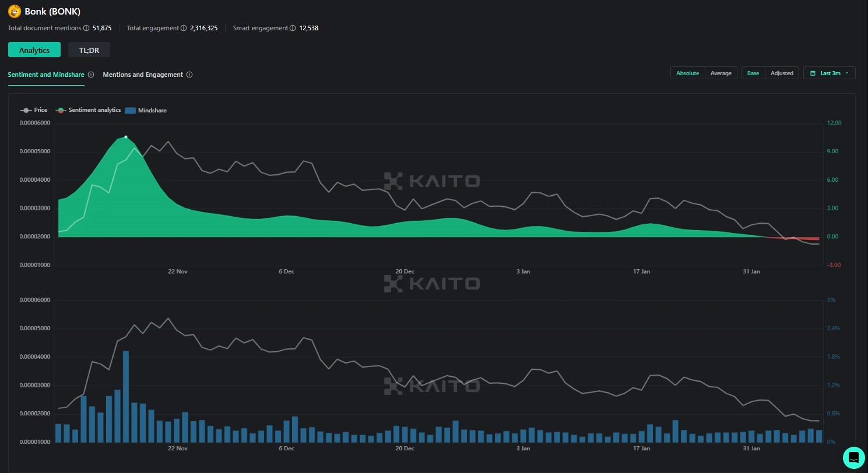
Task: Open the Mentions and Engagement tab
Action: 143,75
